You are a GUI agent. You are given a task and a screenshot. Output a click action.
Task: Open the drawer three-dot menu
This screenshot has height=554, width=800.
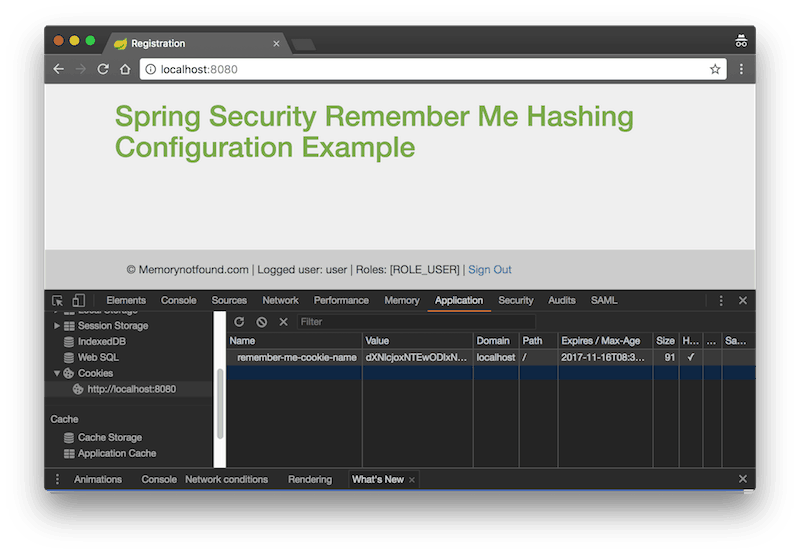coord(57,480)
